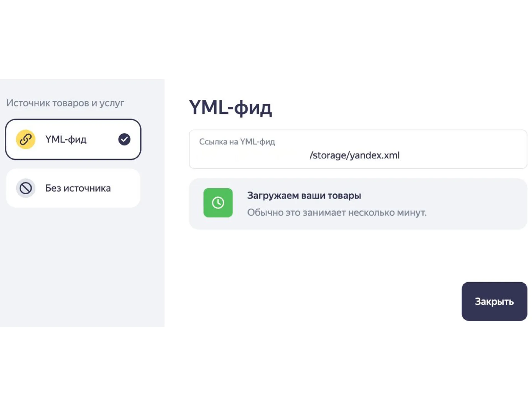
Task: Click empty gray sidebar below "Без источника"
Action: coord(82,266)
